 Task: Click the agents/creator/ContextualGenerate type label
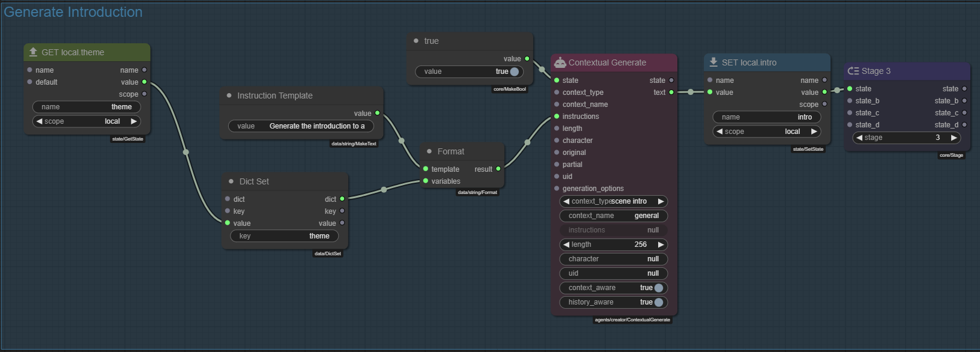[632, 320]
